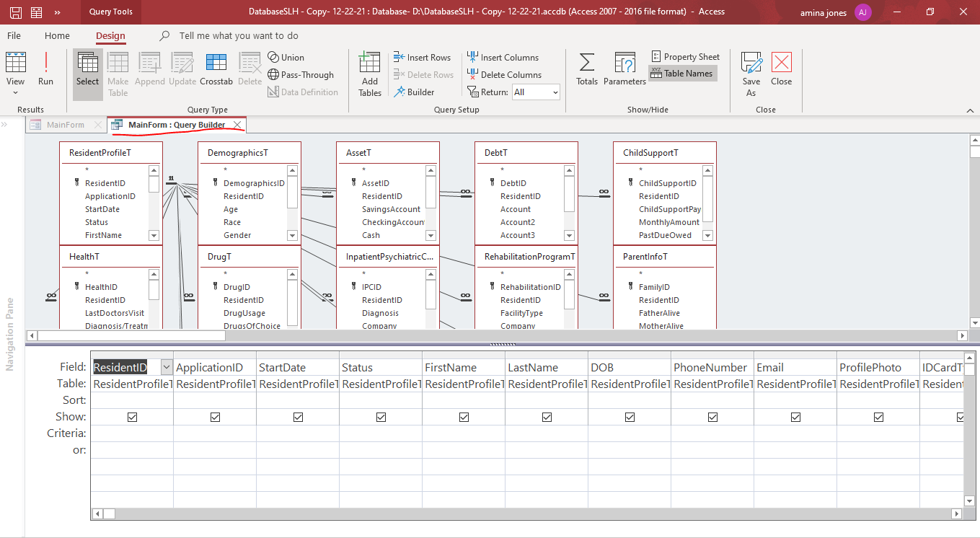The image size is (980, 538).
Task: Click the Sort cell under LastName
Action: click(x=546, y=400)
